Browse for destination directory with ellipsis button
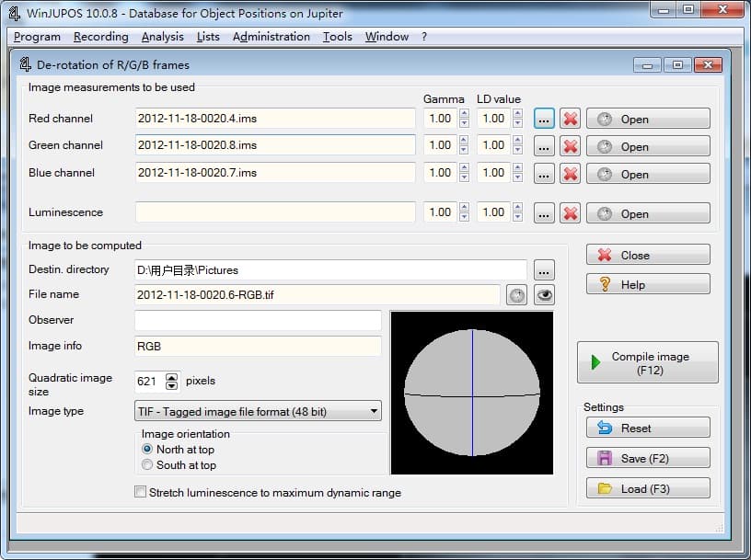 point(544,270)
